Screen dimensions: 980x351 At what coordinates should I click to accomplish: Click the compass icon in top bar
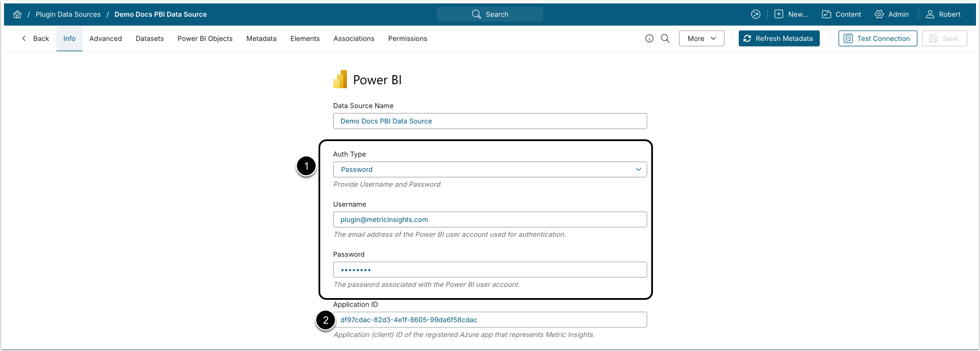(756, 14)
